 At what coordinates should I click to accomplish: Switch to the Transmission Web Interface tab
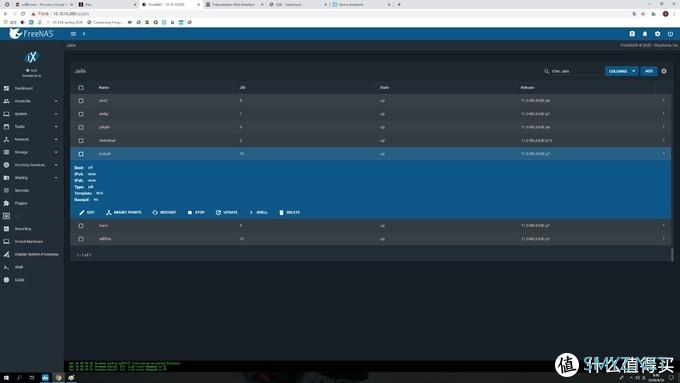[x=235, y=4]
